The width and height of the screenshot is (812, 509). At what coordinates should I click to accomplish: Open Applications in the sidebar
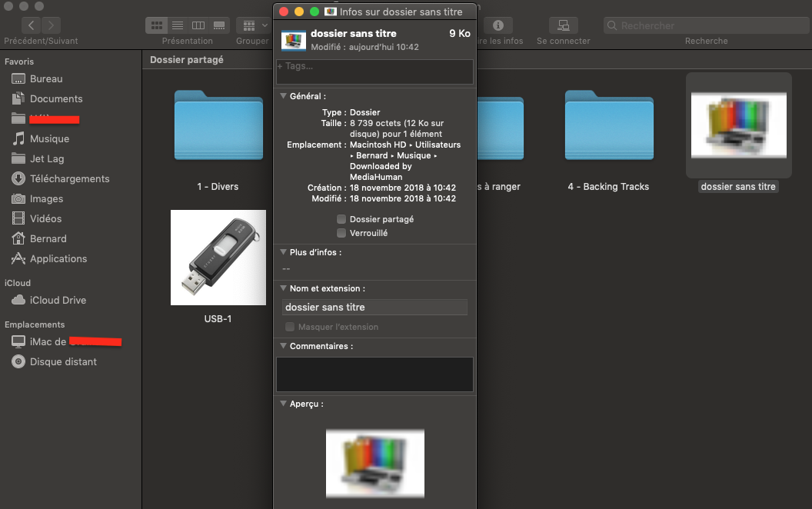coord(49,259)
